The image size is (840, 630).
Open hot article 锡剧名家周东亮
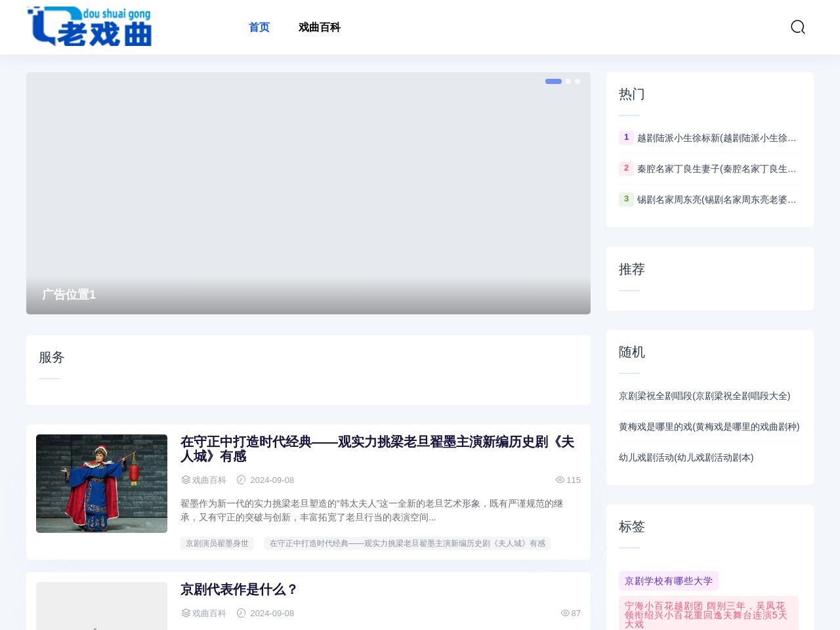(x=717, y=199)
